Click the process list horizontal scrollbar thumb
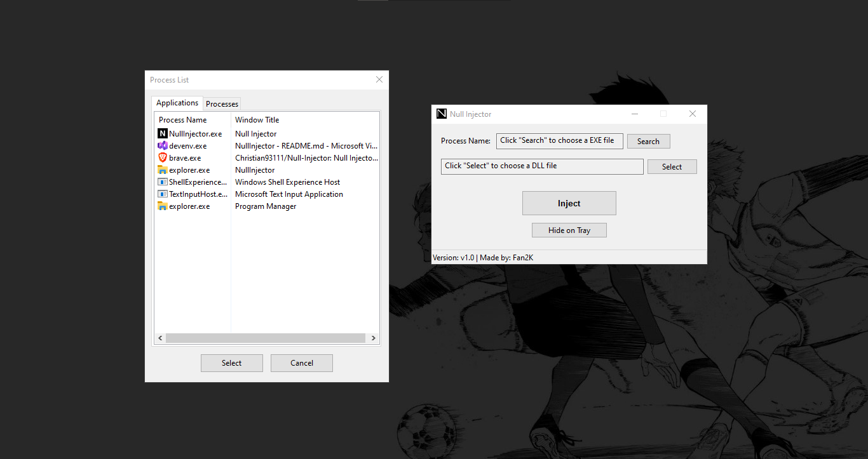The height and width of the screenshot is (459, 868). point(266,338)
